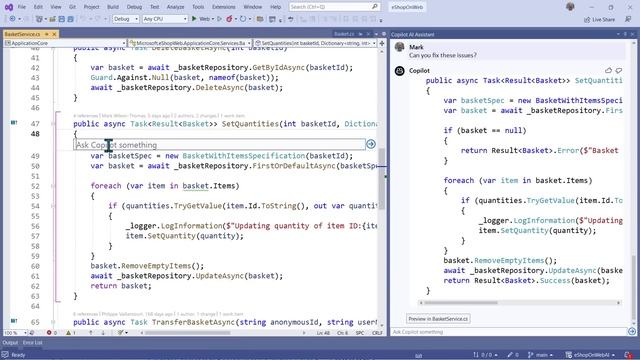Click Start Without Debugging outline play icon

(220, 19)
